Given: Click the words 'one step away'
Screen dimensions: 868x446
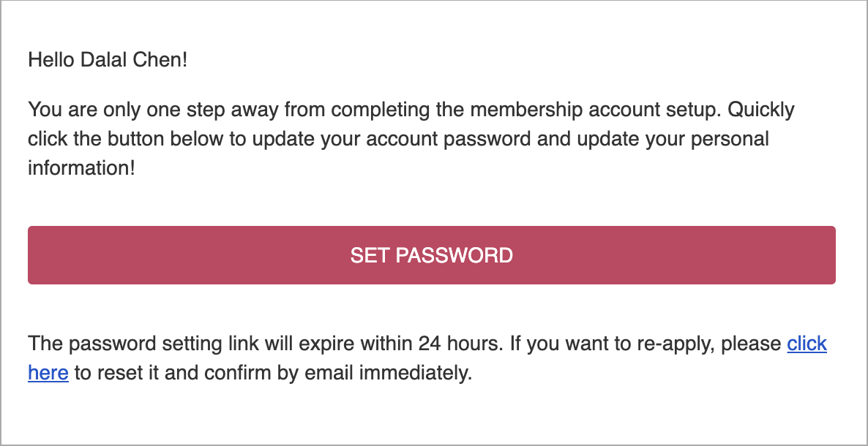Looking at the screenshot, I should click(213, 110).
